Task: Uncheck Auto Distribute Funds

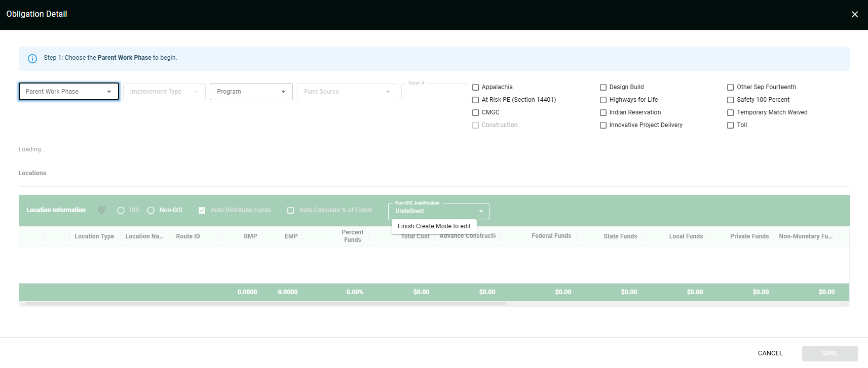Action: (202, 210)
